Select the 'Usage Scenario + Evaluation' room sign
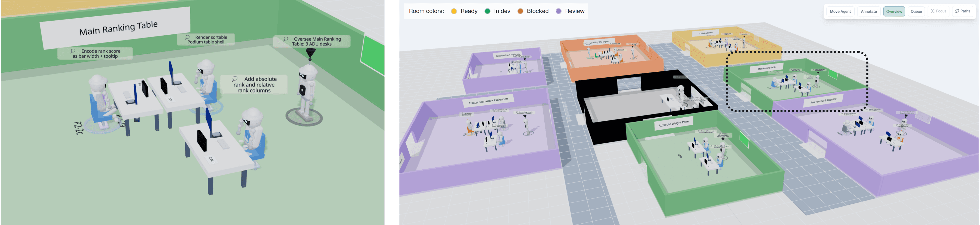Image resolution: width=980 pixels, height=225 pixels. pyautogui.click(x=488, y=101)
